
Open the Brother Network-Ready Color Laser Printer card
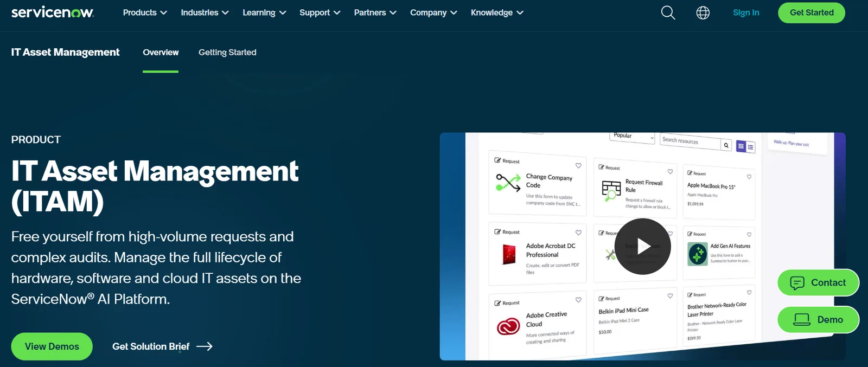719,316
